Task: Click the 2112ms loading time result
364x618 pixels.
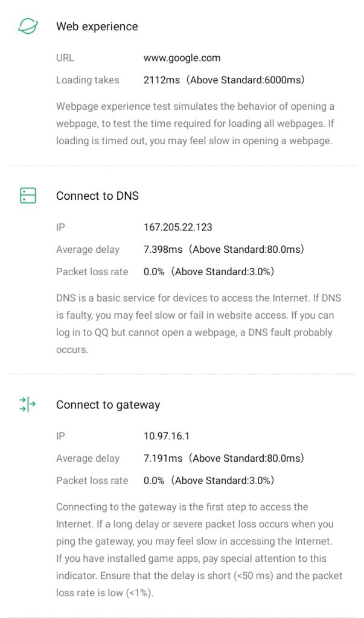Action: (x=223, y=80)
